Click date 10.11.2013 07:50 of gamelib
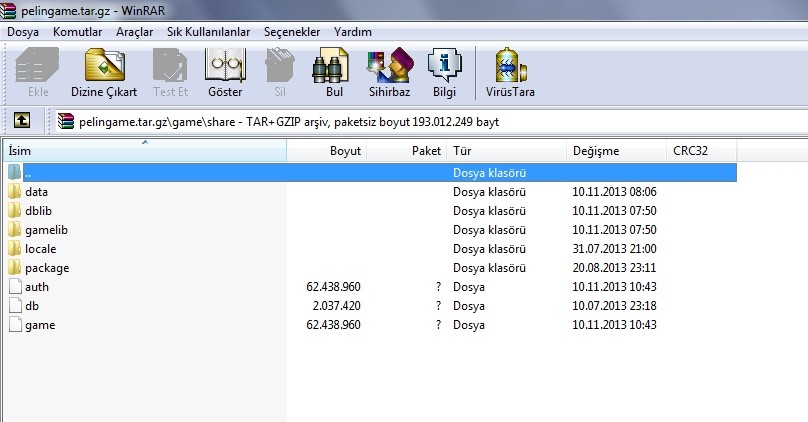Image resolution: width=808 pixels, height=422 pixels. coord(614,230)
